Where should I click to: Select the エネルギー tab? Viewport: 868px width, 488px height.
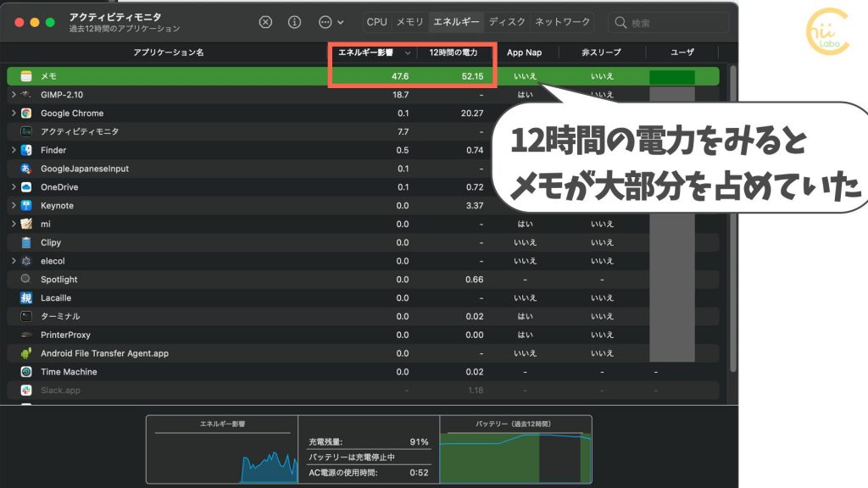tap(456, 22)
